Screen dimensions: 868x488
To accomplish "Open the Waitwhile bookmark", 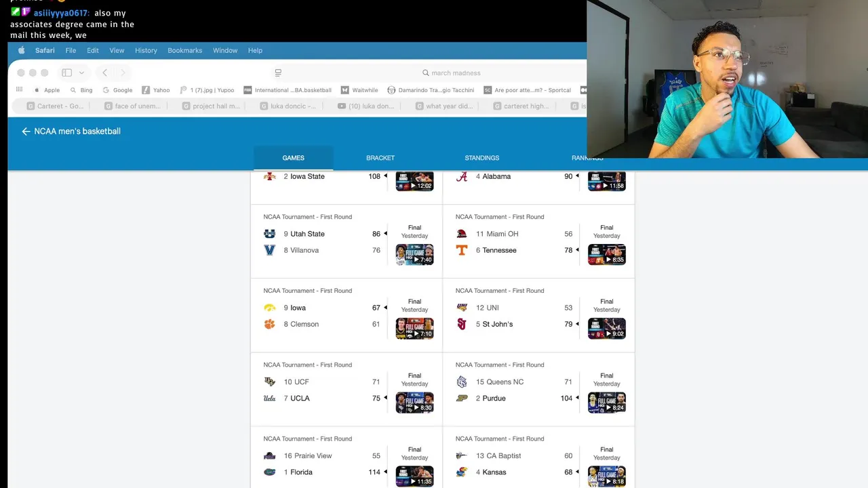I will point(359,89).
